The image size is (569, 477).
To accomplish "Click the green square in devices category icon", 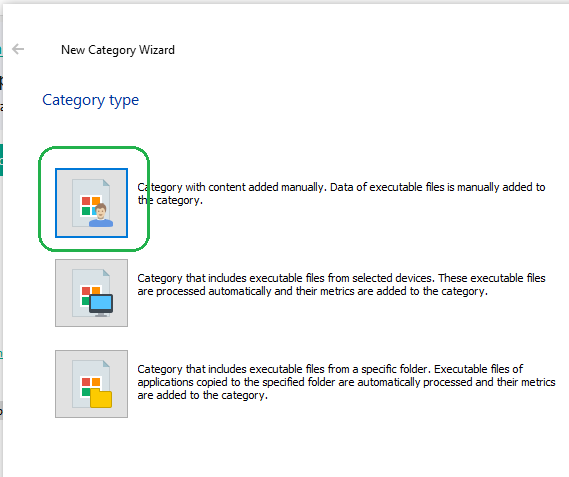I will click(86, 301).
